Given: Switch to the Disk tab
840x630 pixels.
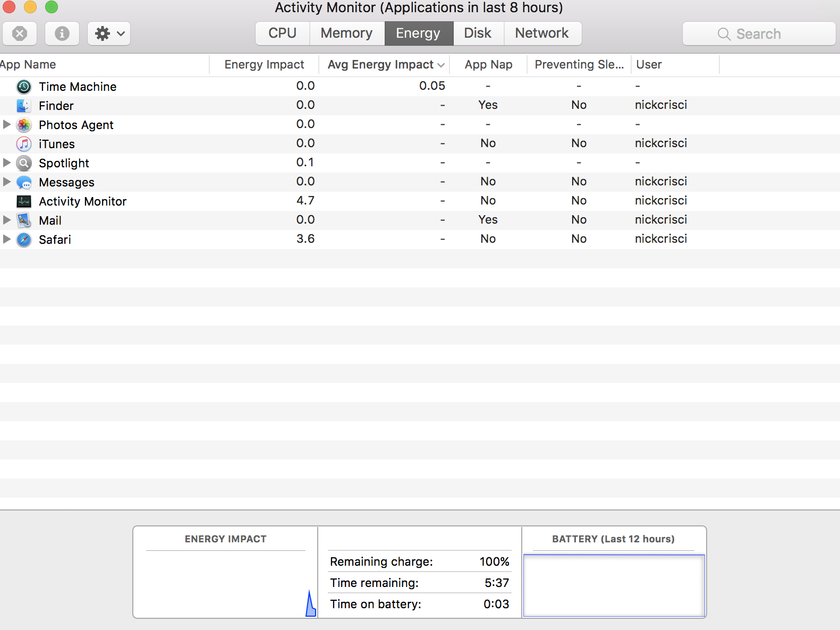Looking at the screenshot, I should point(478,33).
